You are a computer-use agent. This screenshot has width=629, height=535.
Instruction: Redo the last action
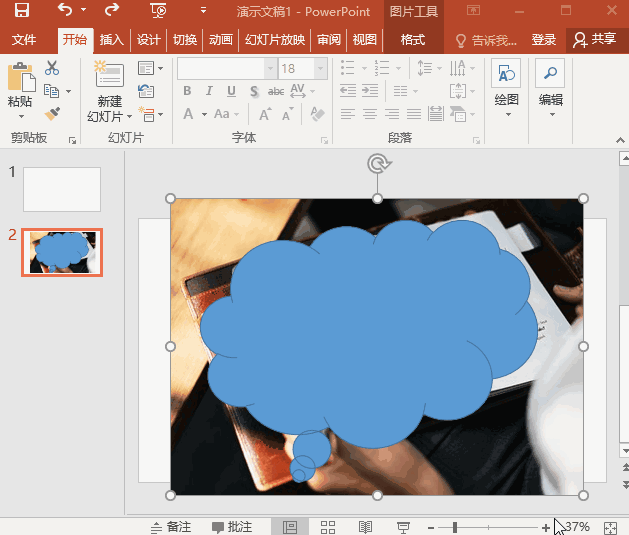112,9
